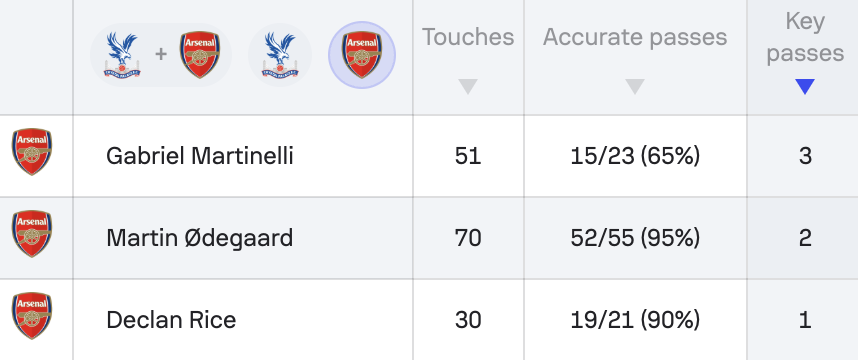The width and height of the screenshot is (858, 360).
Task: Open Declan Rice's player profile
Action: click(x=171, y=320)
